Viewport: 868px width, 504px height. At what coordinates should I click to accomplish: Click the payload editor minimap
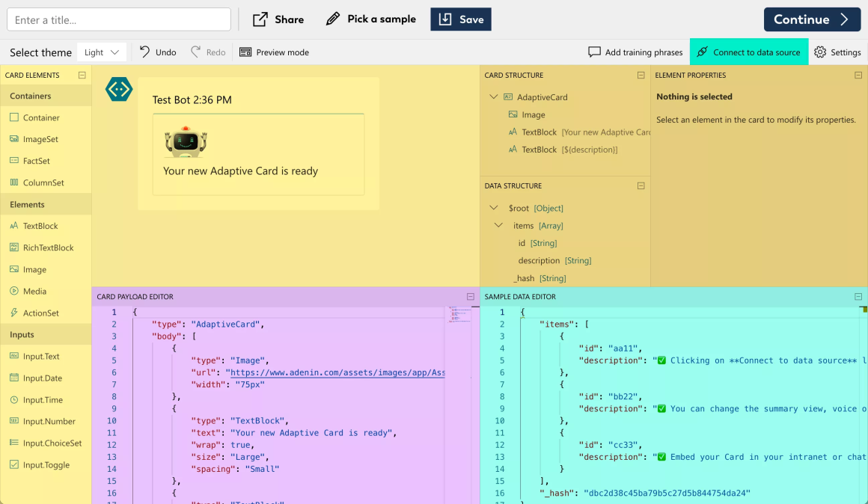(459, 316)
